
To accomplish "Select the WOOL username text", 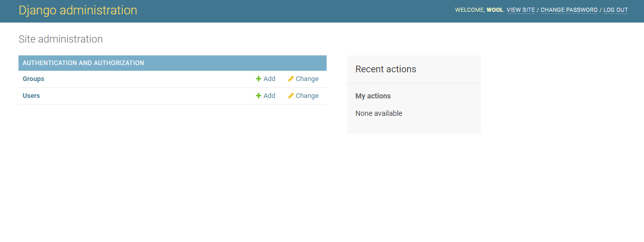I will (x=495, y=10).
